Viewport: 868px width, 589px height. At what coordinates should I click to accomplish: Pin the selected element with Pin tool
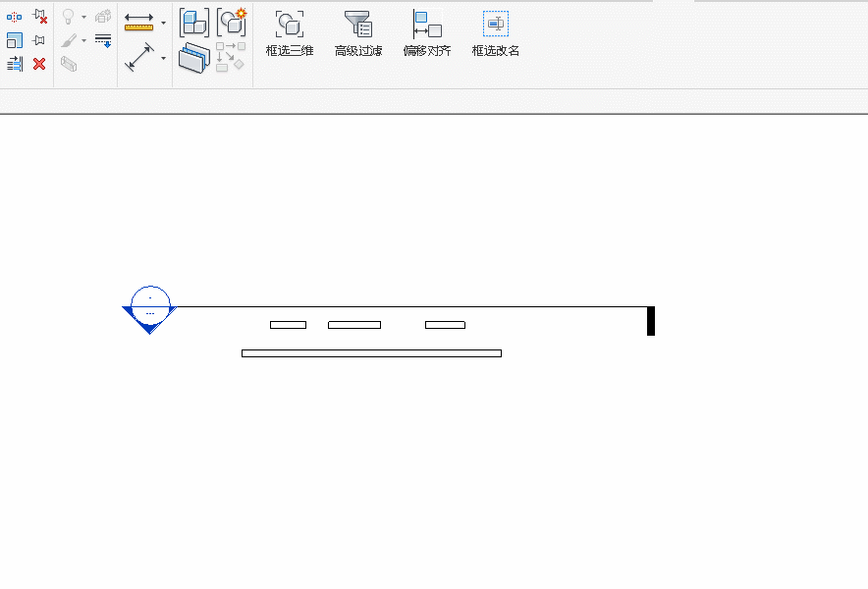pyautogui.click(x=38, y=40)
